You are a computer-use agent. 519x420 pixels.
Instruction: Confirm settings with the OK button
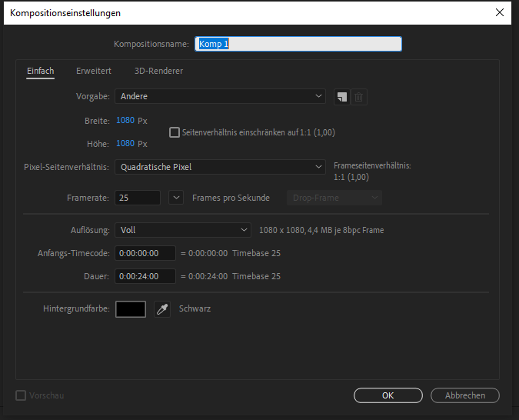click(388, 395)
